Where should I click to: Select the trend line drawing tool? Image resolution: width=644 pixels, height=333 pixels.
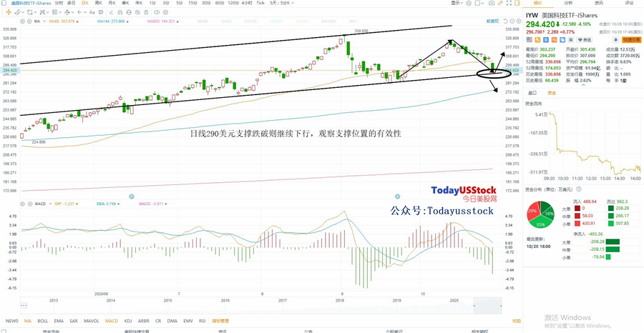[17, 12]
